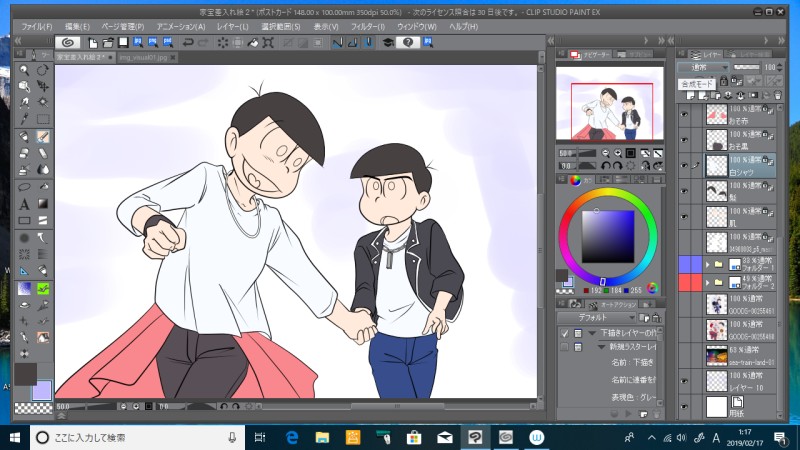Toggle visibility of レイヤー 10

(684, 381)
